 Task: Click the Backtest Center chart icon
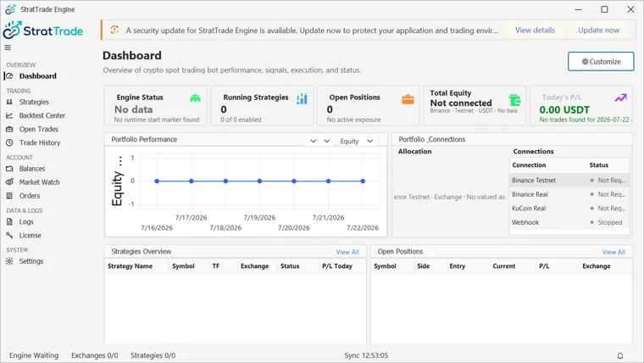point(9,115)
